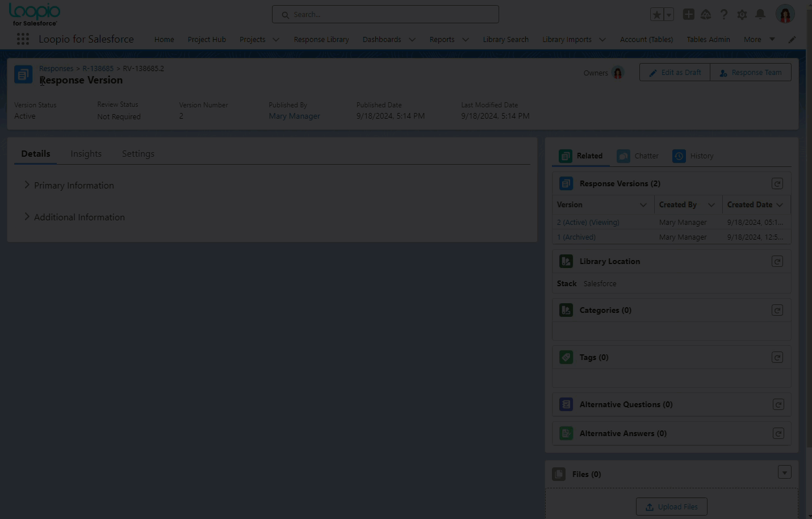The image size is (812, 519).
Task: Open the user profile avatar
Action: 785,14
